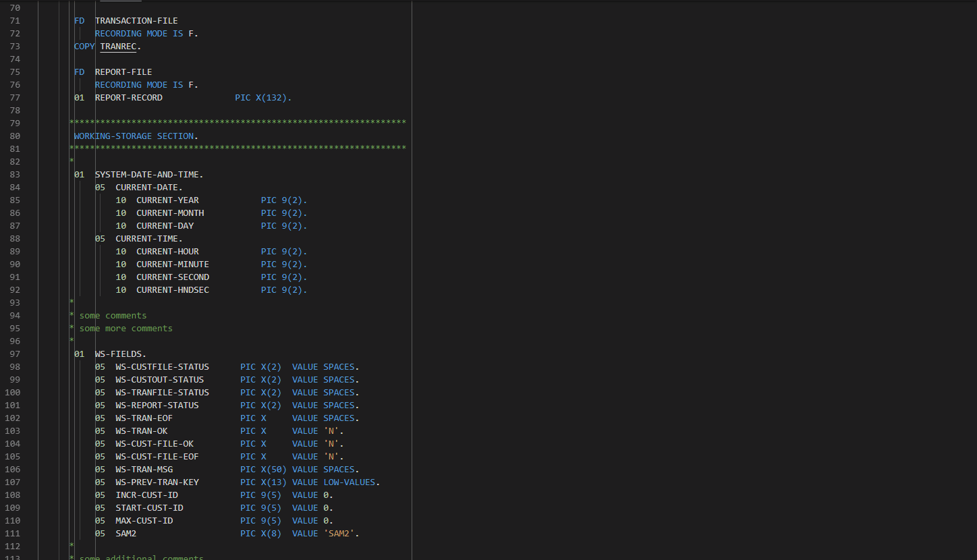Click the LOW-VALUES constant
The height and width of the screenshot is (560, 977).
point(349,482)
